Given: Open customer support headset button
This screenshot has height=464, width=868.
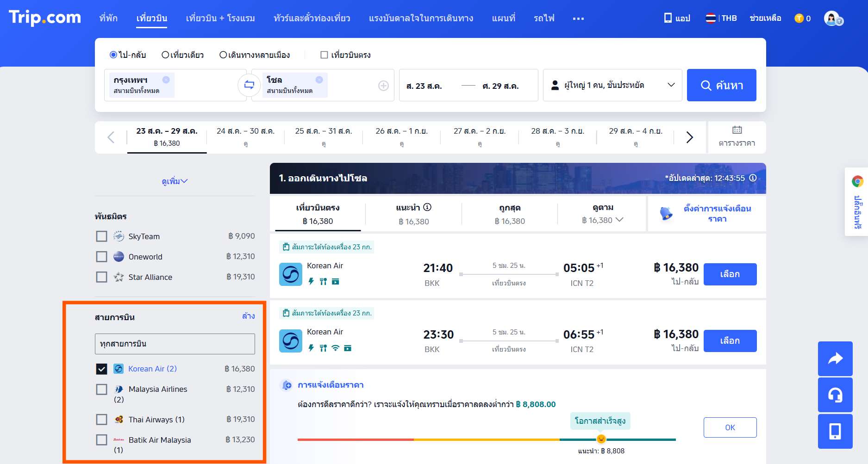Looking at the screenshot, I should (x=835, y=395).
